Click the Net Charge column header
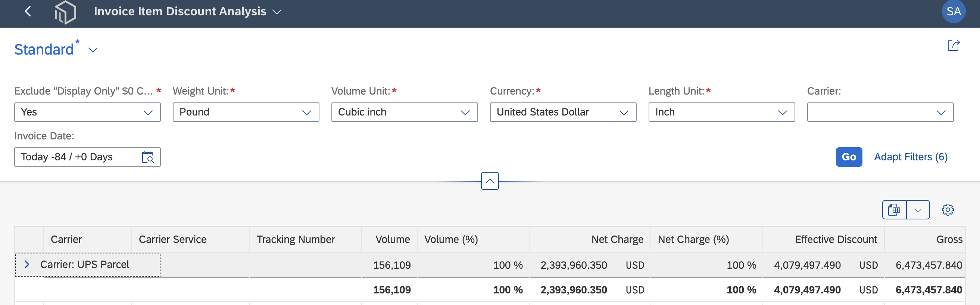The image size is (980, 305). [x=590, y=240]
